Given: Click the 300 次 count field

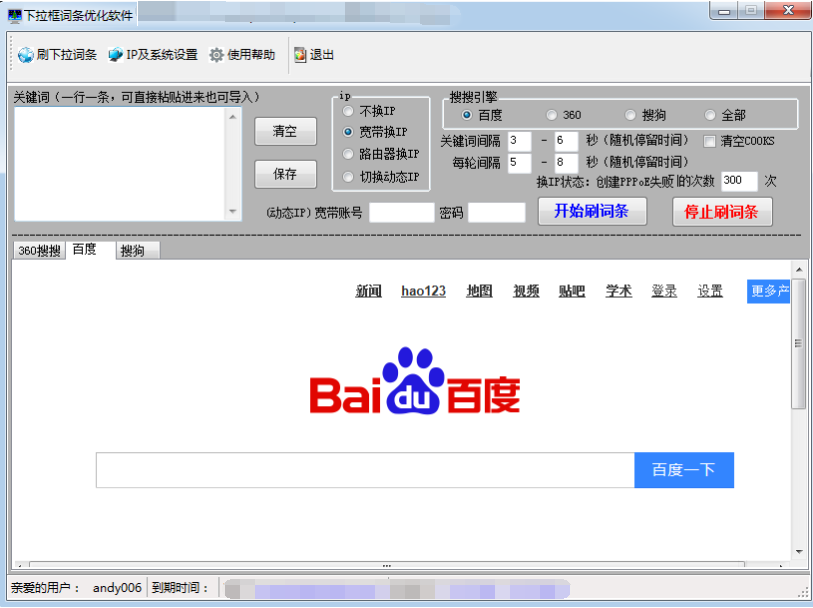Looking at the screenshot, I should (x=739, y=181).
